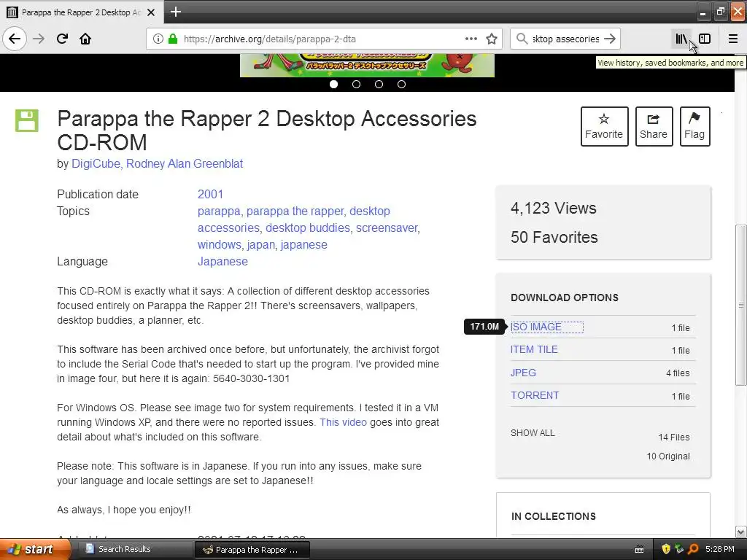The width and height of the screenshot is (747, 560).
Task: Download the ITEM TILE file
Action: point(534,349)
